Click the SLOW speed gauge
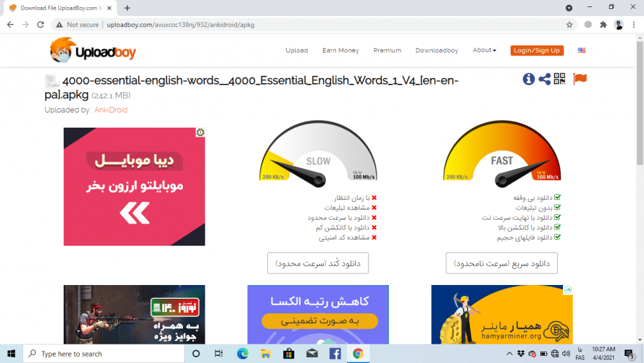644x363 pixels. pos(318,153)
